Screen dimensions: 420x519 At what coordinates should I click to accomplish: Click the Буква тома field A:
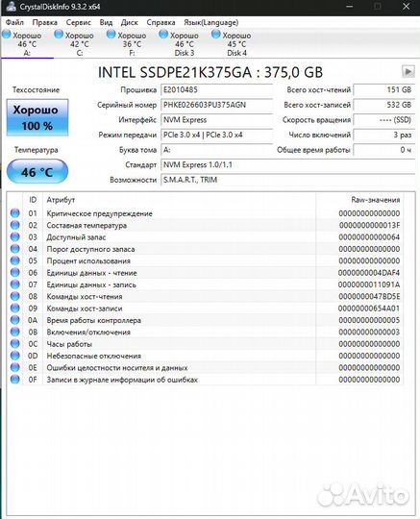pyautogui.click(x=216, y=150)
